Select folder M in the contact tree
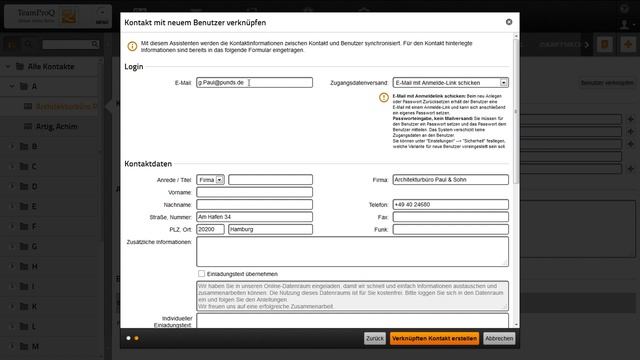This screenshot has width=640, height=360. pyautogui.click(x=29, y=346)
